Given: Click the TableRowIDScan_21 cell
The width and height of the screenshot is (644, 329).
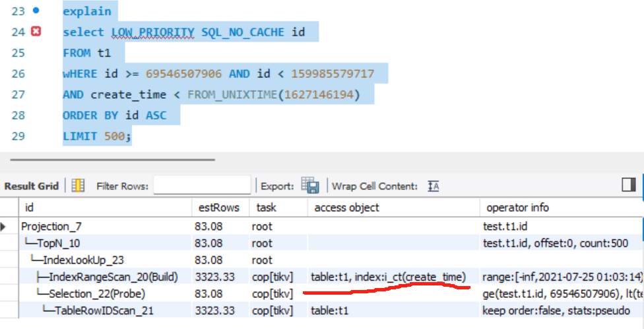Looking at the screenshot, I should (x=96, y=310).
